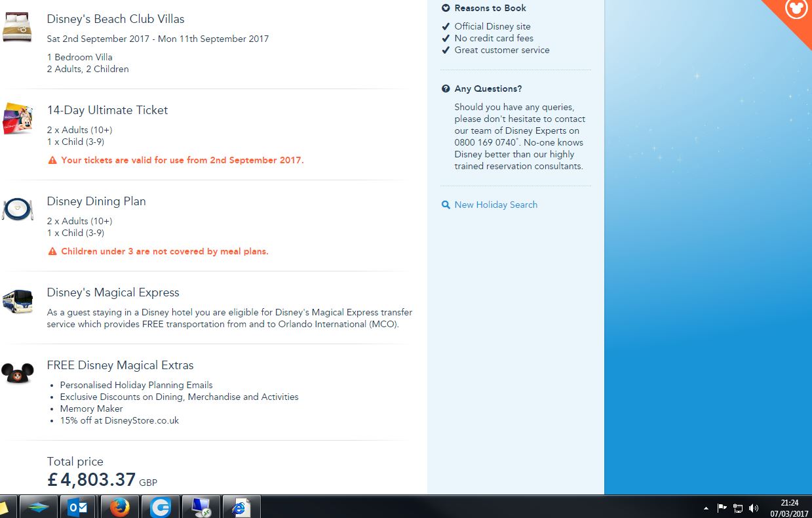Click the bus icon beside Disney's Magical Express

pyautogui.click(x=17, y=301)
